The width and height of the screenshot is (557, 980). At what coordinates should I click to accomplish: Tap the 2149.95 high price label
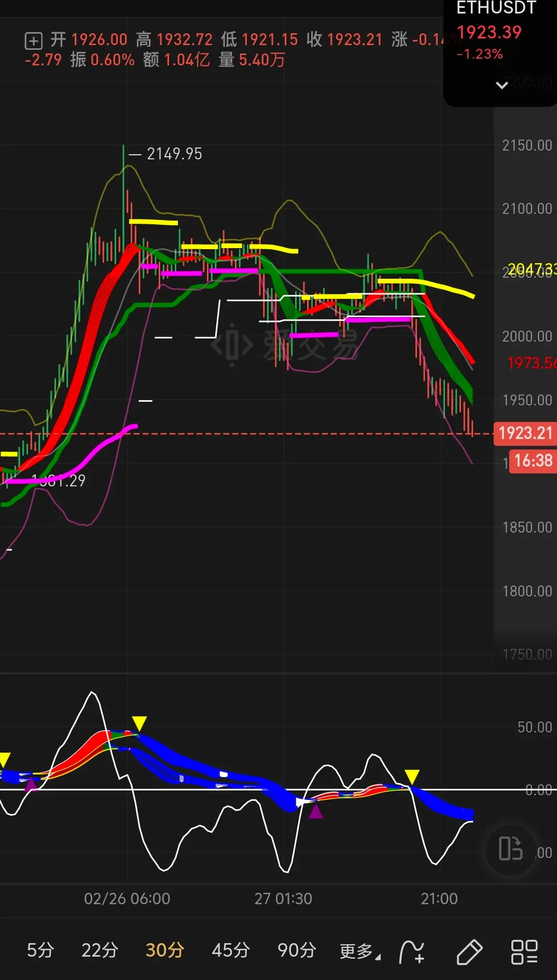pos(174,154)
